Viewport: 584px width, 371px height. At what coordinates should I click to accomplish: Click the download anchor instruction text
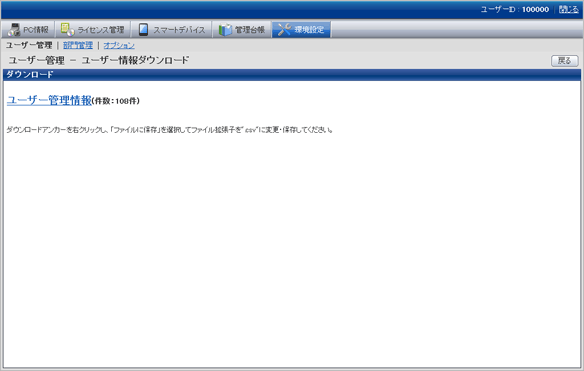pos(169,130)
